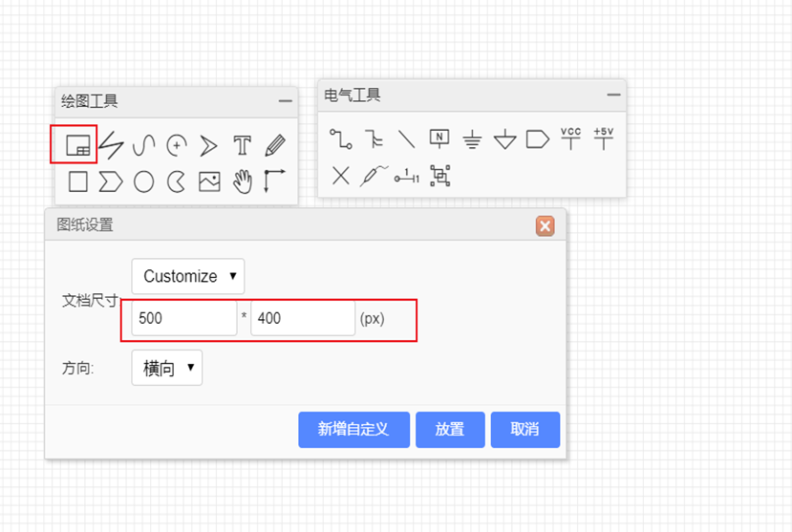Choose the freehand Pencil tool
The height and width of the screenshot is (532, 792).
pos(275,145)
